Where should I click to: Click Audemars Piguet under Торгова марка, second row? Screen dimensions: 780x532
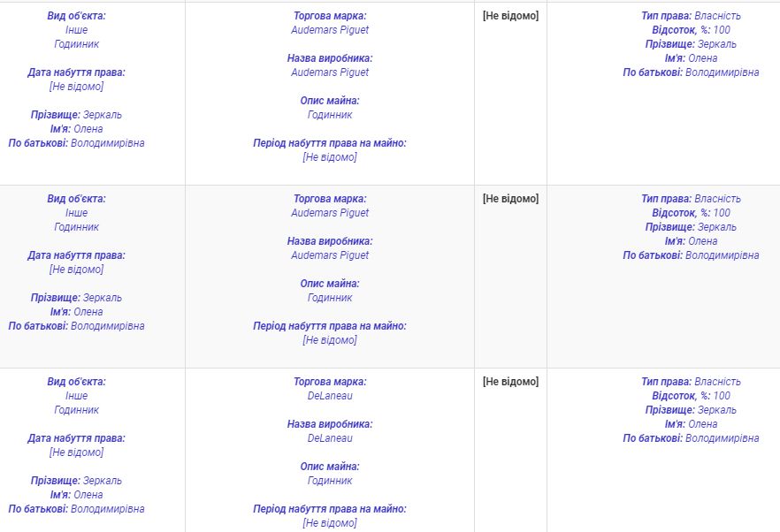pos(330,213)
